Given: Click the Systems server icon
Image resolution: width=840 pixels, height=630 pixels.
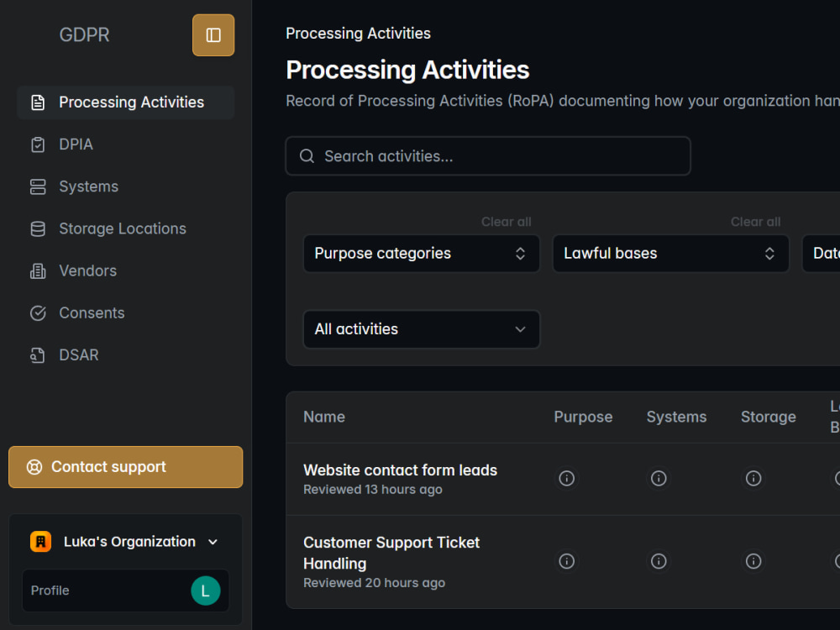Looking at the screenshot, I should (x=38, y=186).
